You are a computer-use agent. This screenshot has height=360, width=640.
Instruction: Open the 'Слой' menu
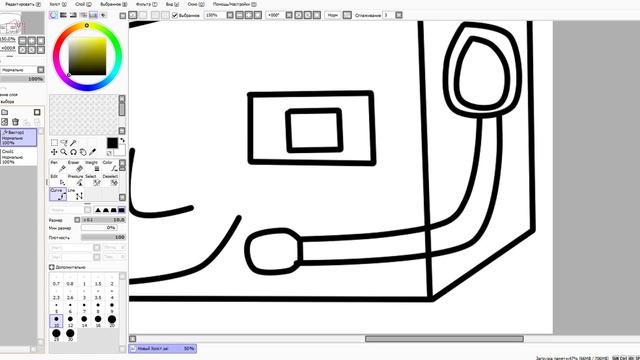pyautogui.click(x=83, y=4)
